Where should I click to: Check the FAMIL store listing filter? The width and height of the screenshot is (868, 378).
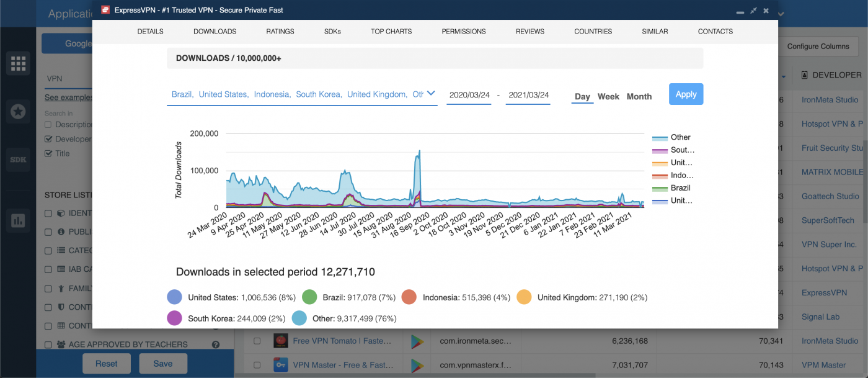[48, 289]
